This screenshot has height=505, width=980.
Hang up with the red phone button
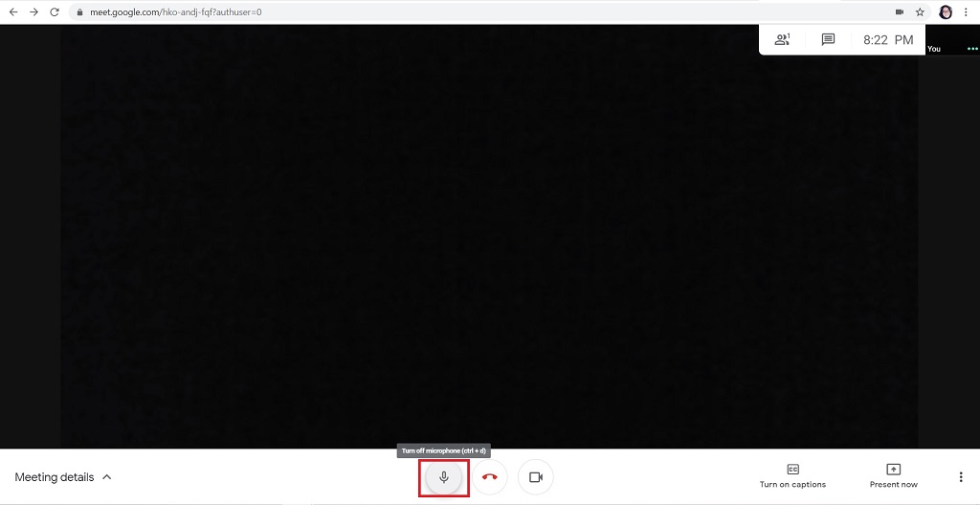[x=490, y=477]
